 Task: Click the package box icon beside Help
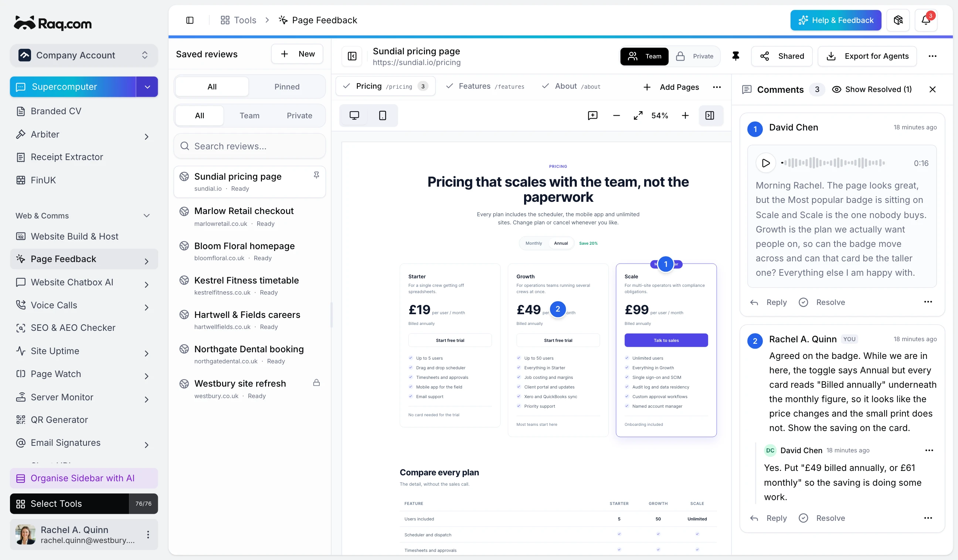tap(898, 20)
